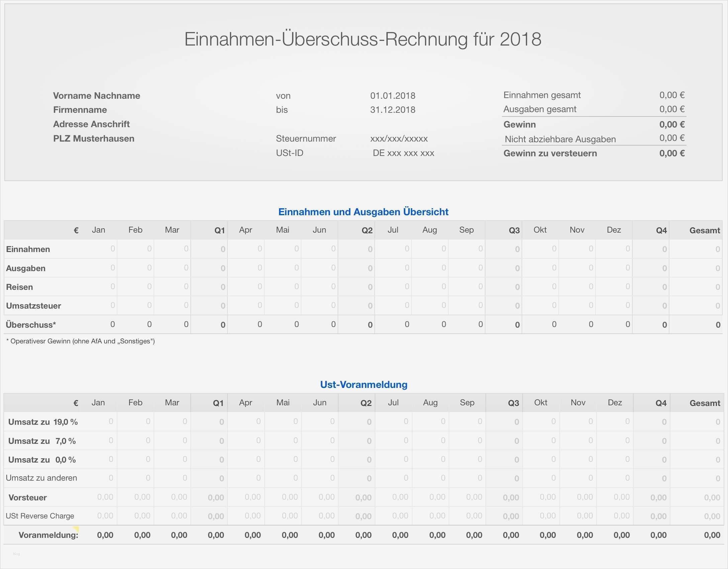The image size is (728, 569).
Task: Click the Reisen row label
Action: pos(19,287)
